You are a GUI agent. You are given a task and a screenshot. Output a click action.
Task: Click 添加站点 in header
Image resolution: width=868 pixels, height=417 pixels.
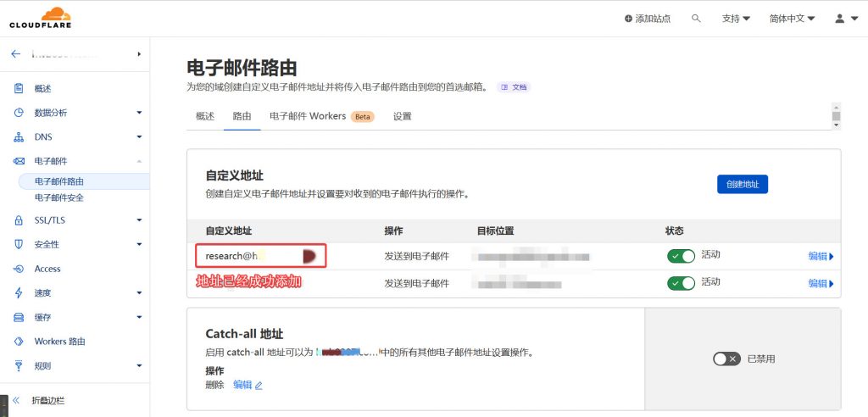[653, 19]
